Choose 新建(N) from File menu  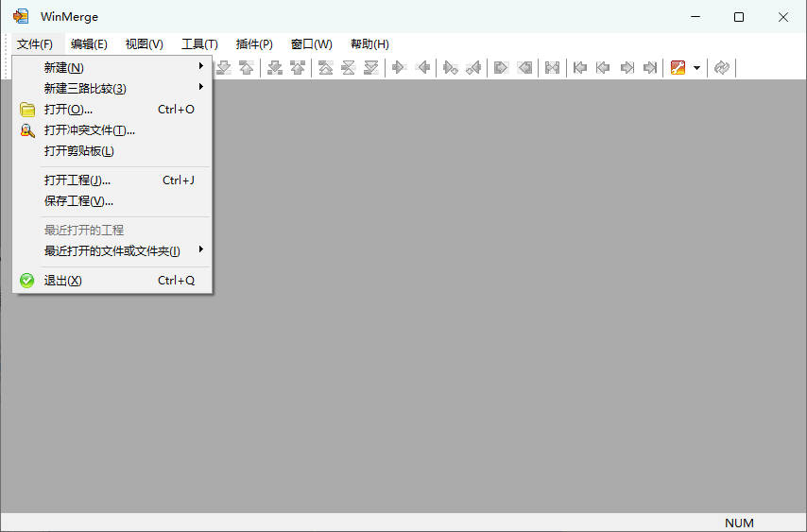[x=112, y=67]
